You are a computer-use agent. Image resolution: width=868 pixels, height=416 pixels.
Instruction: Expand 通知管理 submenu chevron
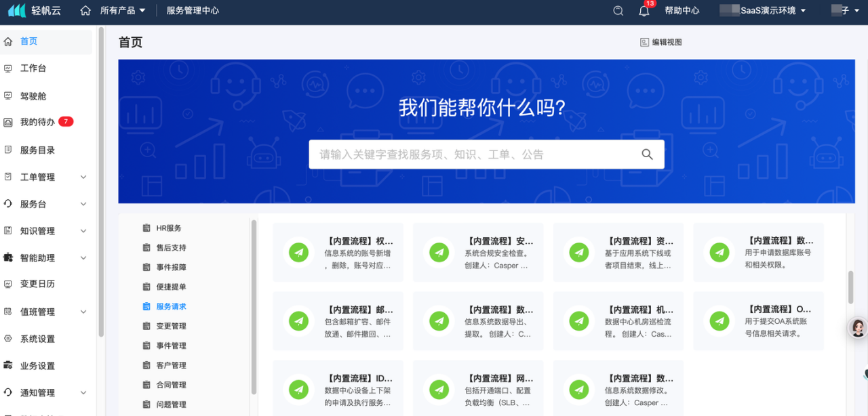83,393
